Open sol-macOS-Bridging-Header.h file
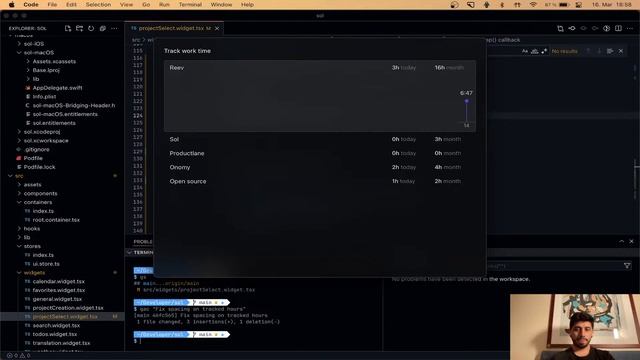The height and width of the screenshot is (360, 640). pos(74,105)
